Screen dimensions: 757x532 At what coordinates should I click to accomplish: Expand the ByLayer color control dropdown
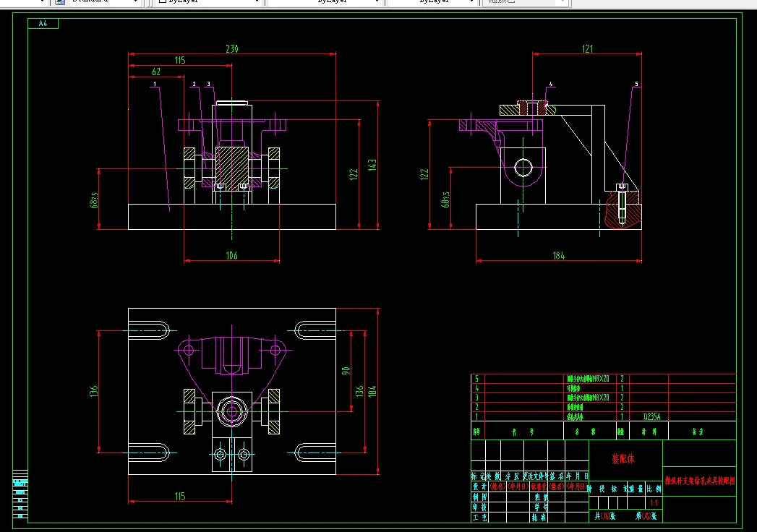click(x=257, y=1)
